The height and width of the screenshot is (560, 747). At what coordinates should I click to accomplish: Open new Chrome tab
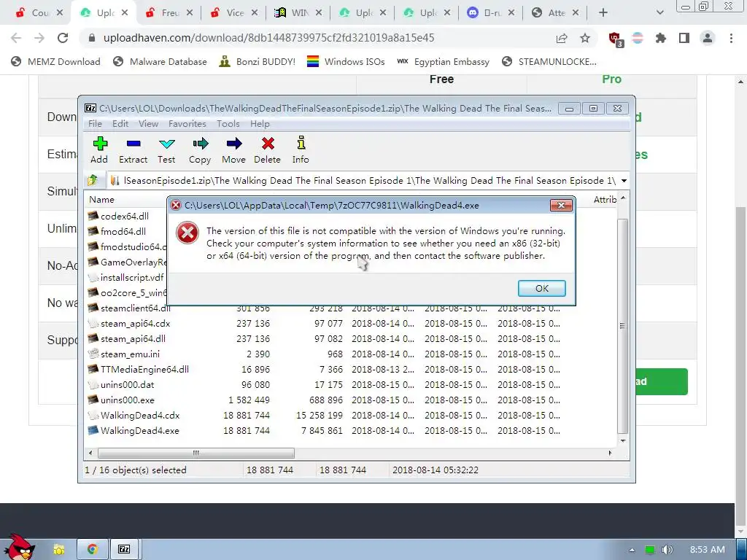pos(603,13)
